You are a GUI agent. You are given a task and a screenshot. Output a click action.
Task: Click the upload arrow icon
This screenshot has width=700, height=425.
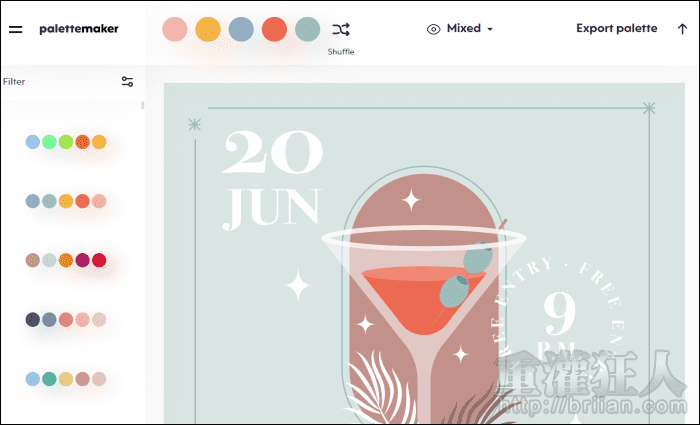tap(682, 29)
